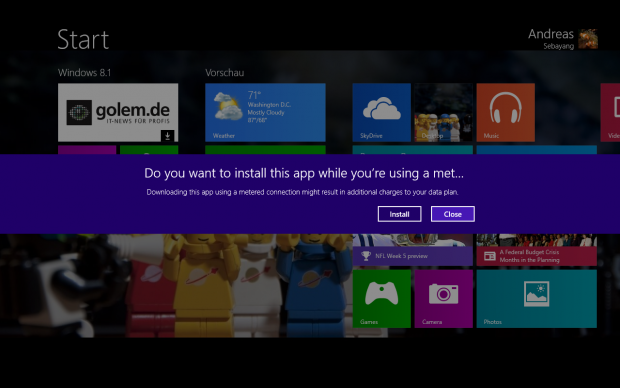Screen dimensions: 620x388
Task: Click the 71° temperature on the Weather tile
Action: click(x=254, y=95)
